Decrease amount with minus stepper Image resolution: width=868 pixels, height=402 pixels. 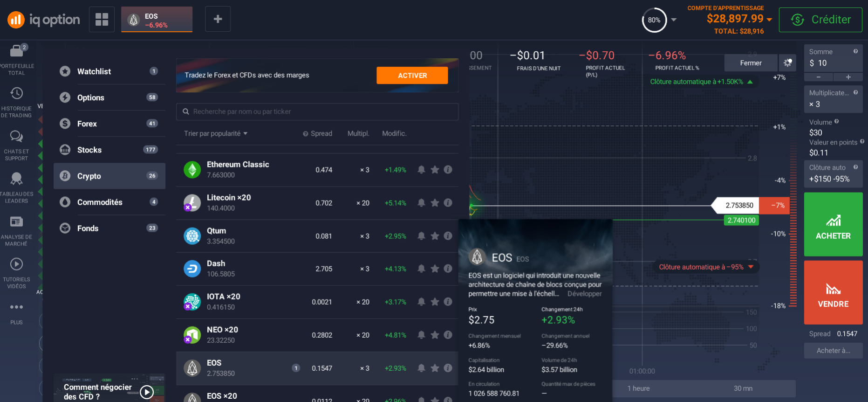pos(818,77)
